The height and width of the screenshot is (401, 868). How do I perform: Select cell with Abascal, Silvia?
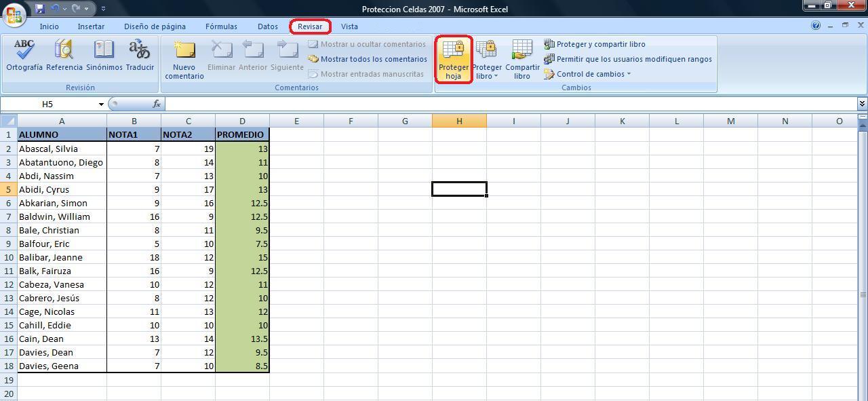pos(62,149)
